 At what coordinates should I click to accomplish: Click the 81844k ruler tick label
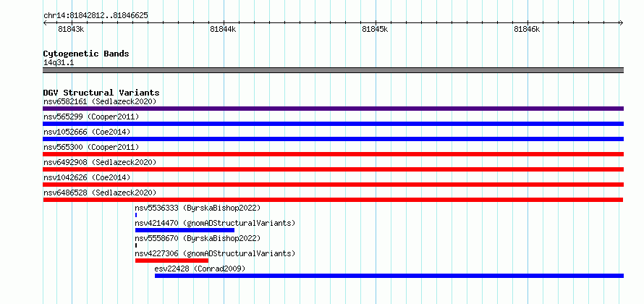(x=223, y=29)
